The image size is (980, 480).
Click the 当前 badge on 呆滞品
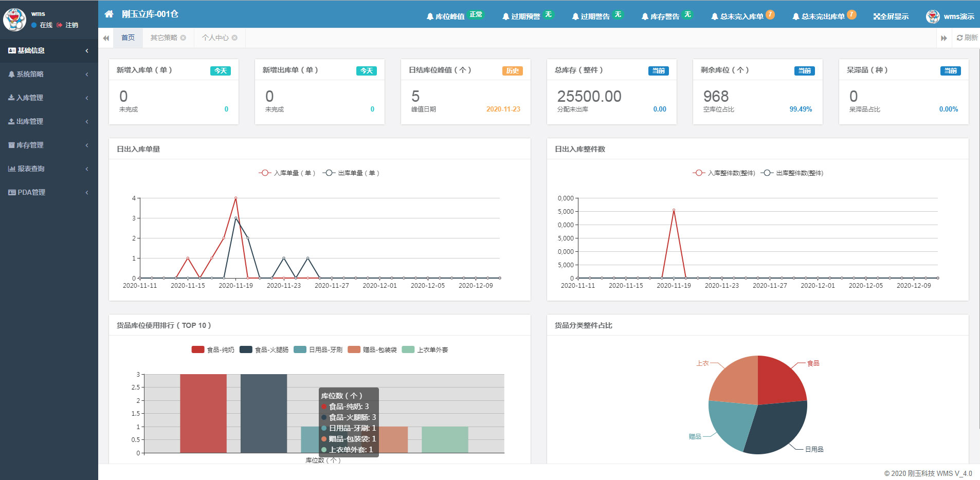pos(951,70)
